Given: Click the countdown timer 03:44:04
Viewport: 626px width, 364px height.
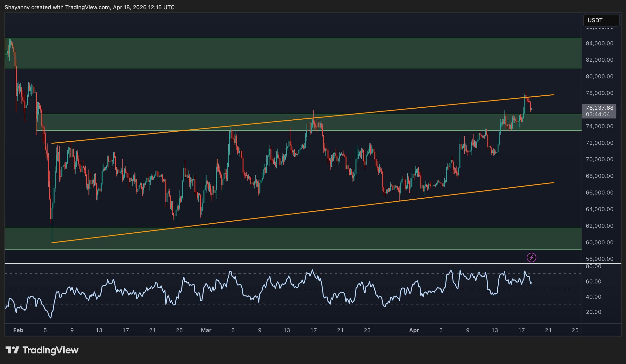Looking at the screenshot, I should tap(597, 114).
